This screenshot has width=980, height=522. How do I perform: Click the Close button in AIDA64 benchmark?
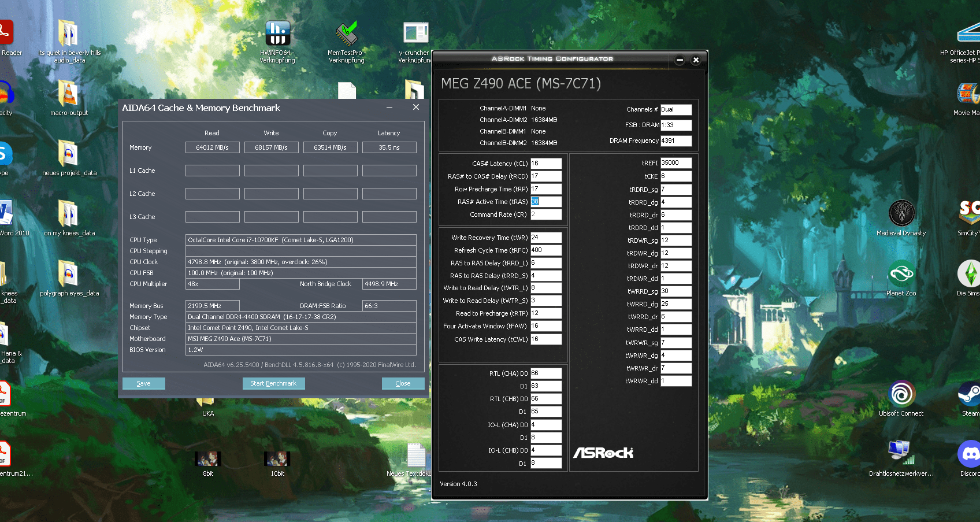click(x=403, y=383)
